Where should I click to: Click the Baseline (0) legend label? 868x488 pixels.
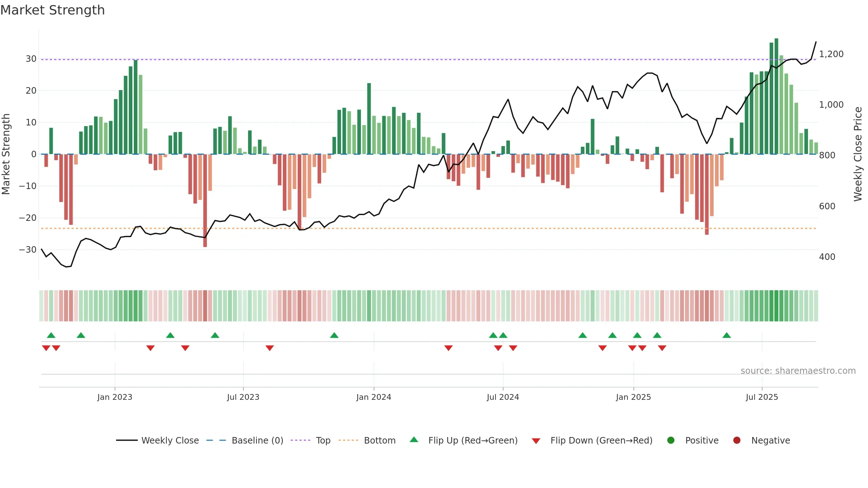pyautogui.click(x=258, y=440)
